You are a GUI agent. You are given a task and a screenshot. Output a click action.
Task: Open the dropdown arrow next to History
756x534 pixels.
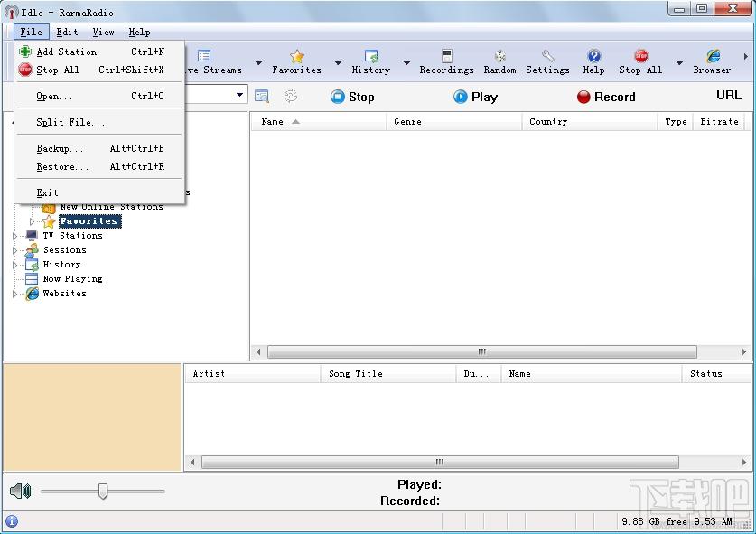[x=406, y=63]
